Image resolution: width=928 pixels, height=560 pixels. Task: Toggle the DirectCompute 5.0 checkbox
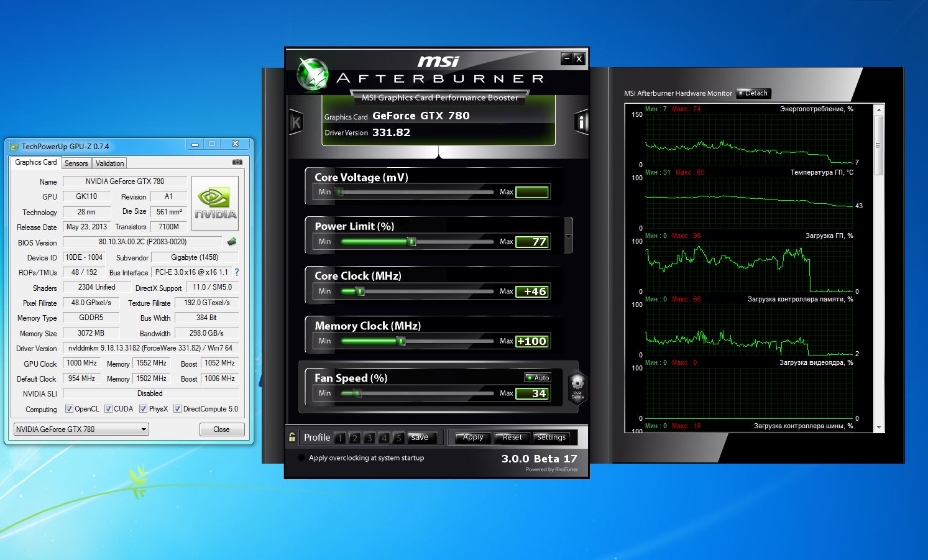tap(178, 409)
